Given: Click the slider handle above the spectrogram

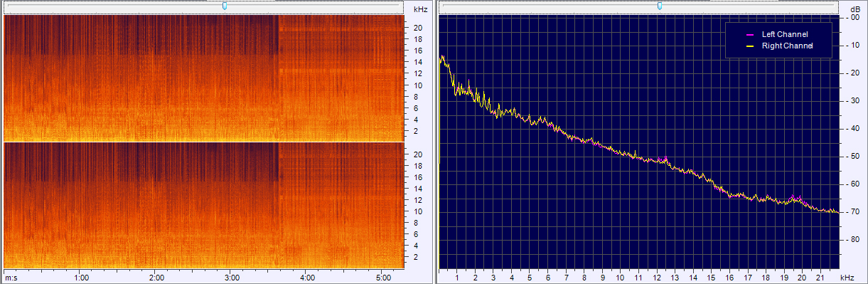Looking at the screenshot, I should (x=225, y=6).
